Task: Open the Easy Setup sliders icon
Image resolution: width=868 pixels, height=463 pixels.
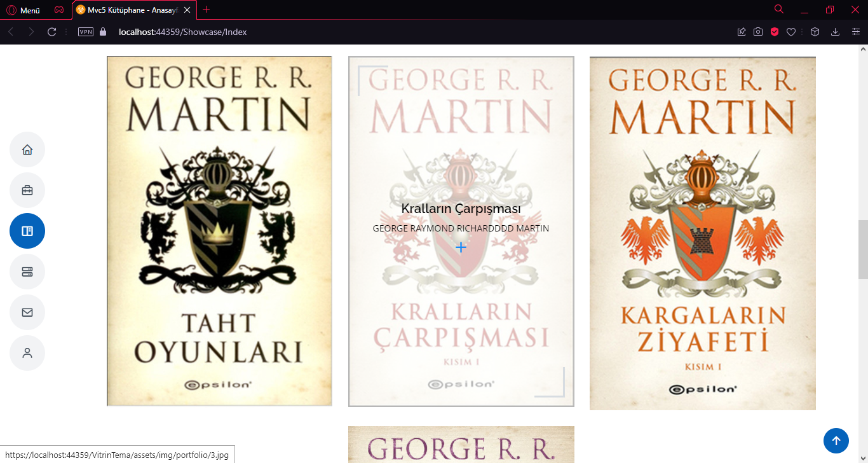Action: point(855,32)
